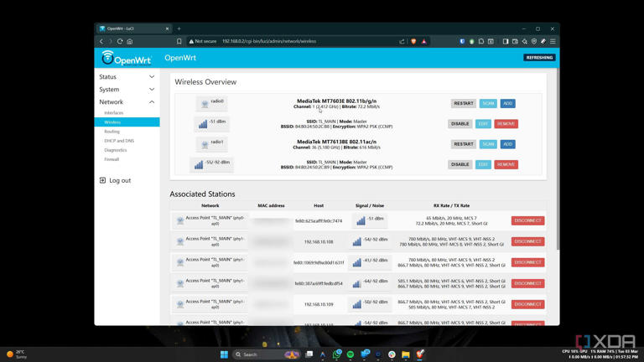
Task: Remove the radio1 TL_MAIN network
Action: pyautogui.click(x=506, y=164)
